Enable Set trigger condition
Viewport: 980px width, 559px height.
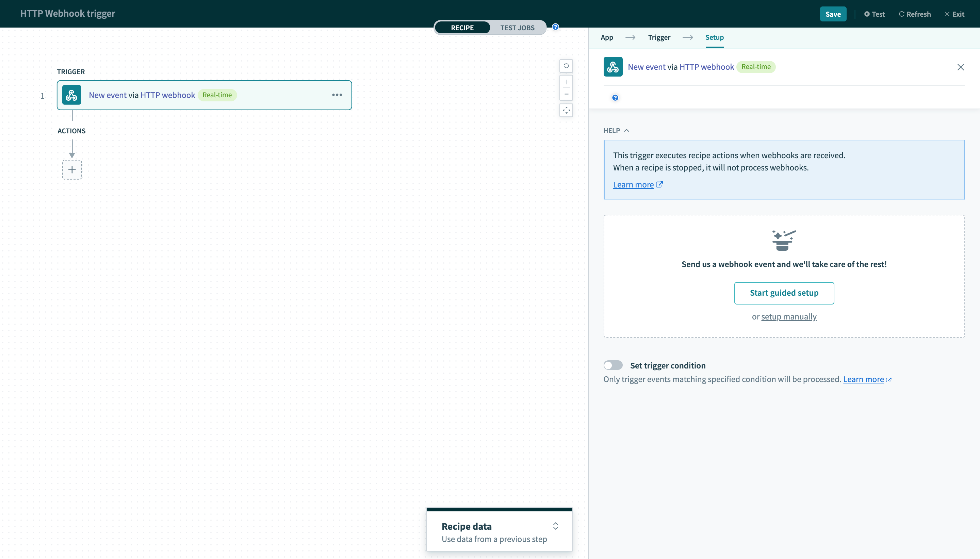[612, 365]
